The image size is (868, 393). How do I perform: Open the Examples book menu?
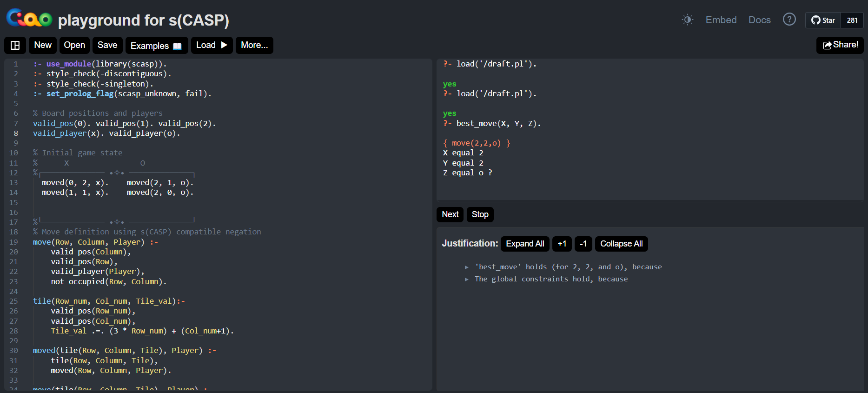point(156,46)
